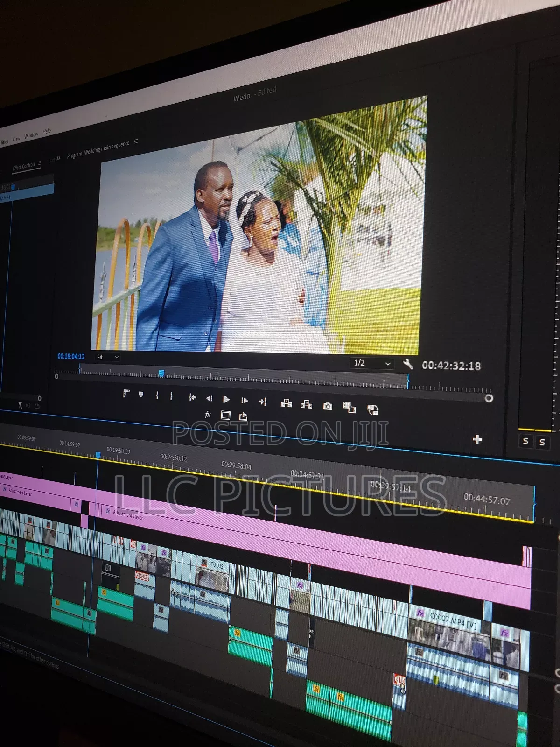
Task: Open Effect Controls panel menu icon
Action: [40, 163]
